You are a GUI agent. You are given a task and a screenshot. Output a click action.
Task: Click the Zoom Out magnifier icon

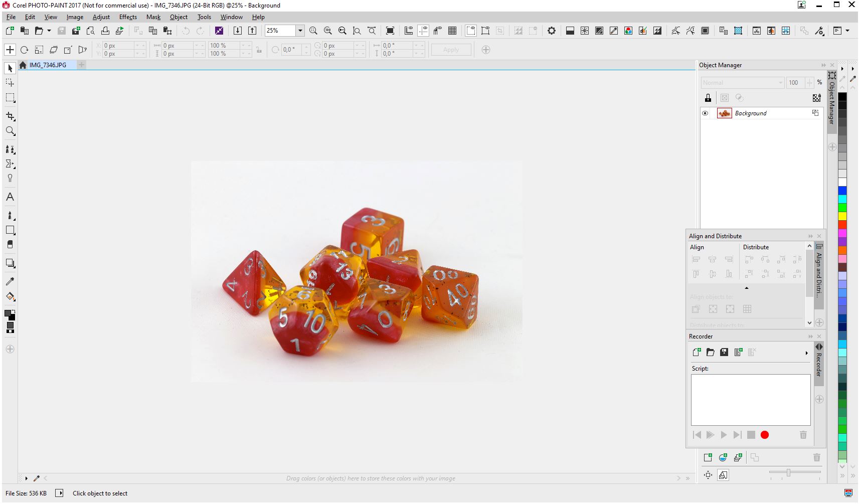click(342, 31)
